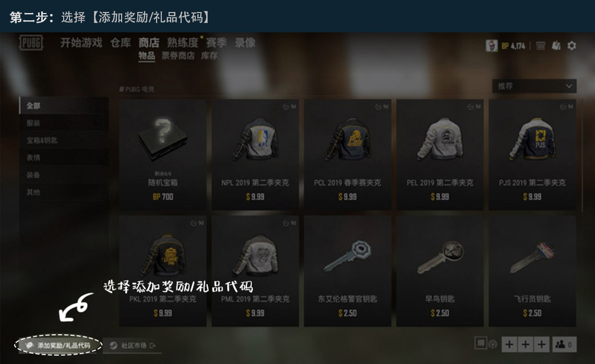Click the player avatar icon near BP
The image size is (595, 364).
[492, 46]
